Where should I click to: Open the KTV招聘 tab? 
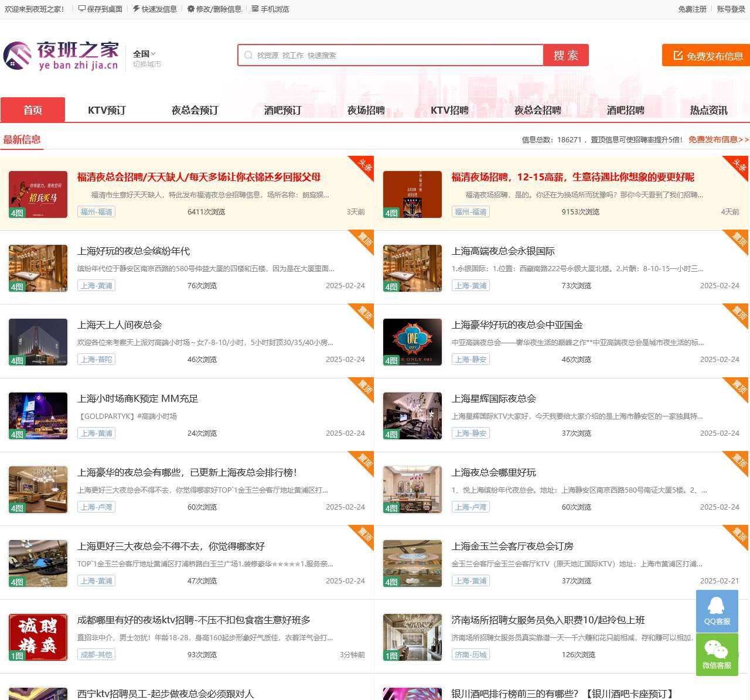pyautogui.click(x=449, y=110)
